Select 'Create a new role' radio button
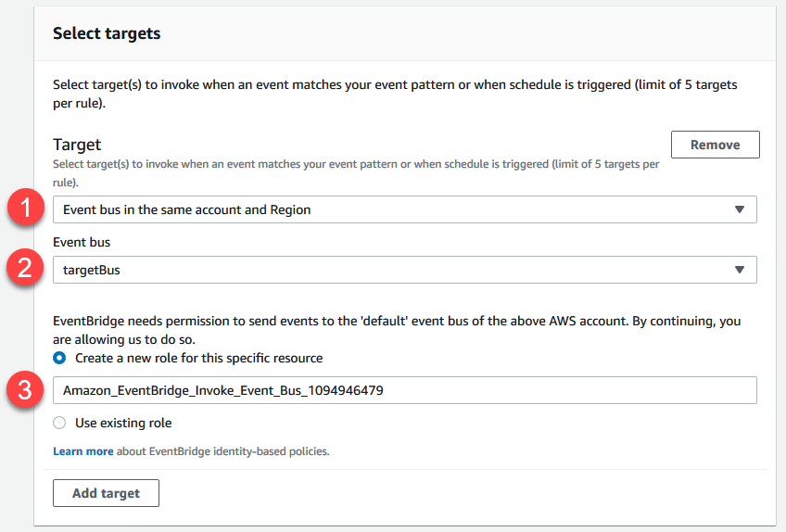 coord(59,358)
